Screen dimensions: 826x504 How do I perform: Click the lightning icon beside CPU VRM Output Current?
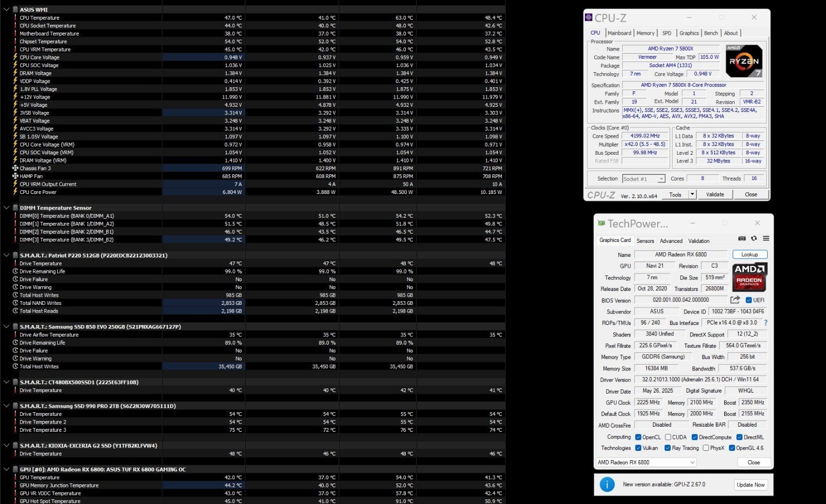[15, 184]
